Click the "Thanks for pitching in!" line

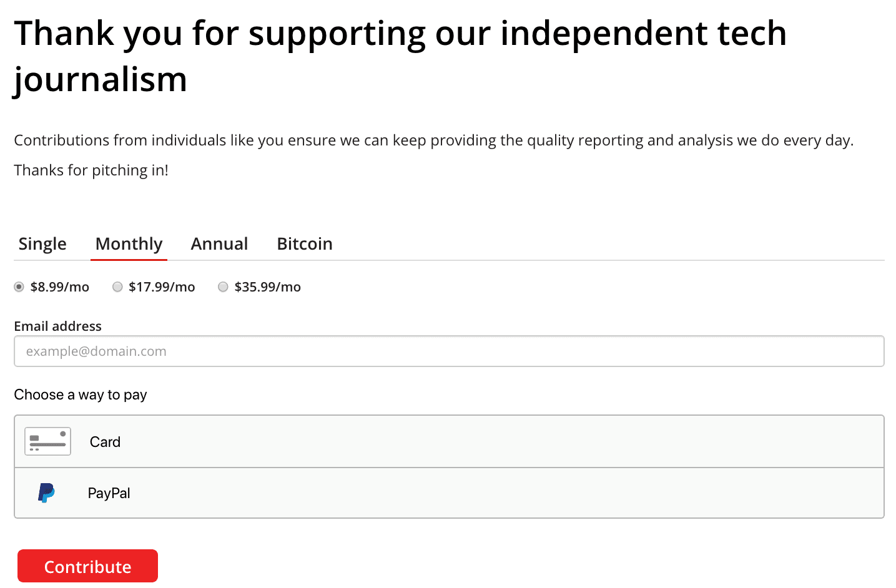(91, 170)
